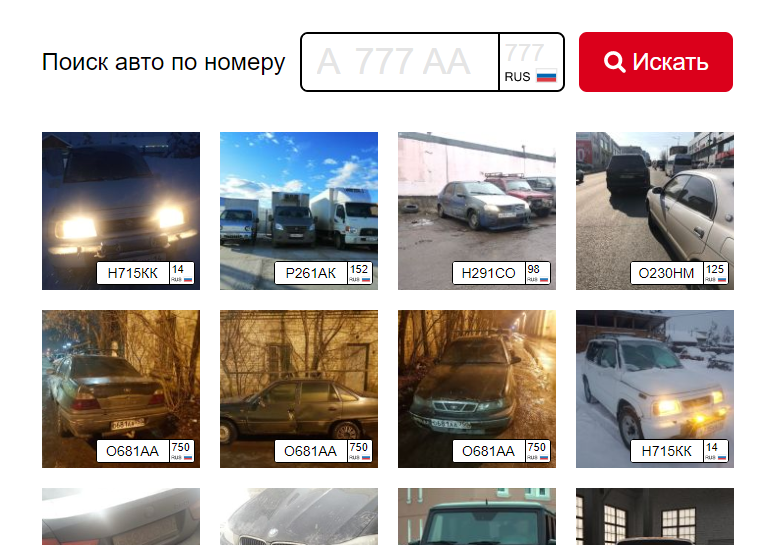Open the blue sedan photo H291CO

[x=477, y=210]
